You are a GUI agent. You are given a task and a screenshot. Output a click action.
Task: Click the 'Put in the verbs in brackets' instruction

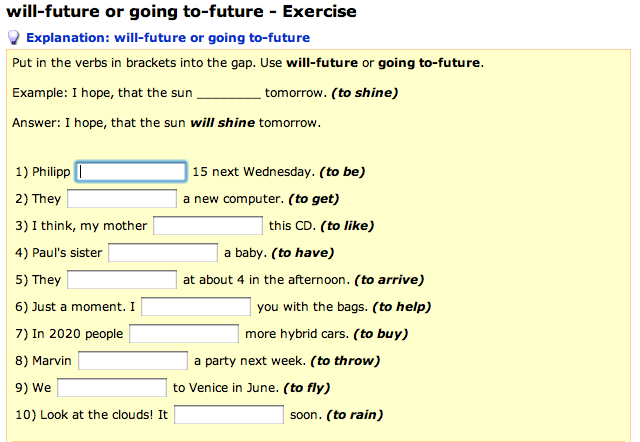pyautogui.click(x=248, y=63)
